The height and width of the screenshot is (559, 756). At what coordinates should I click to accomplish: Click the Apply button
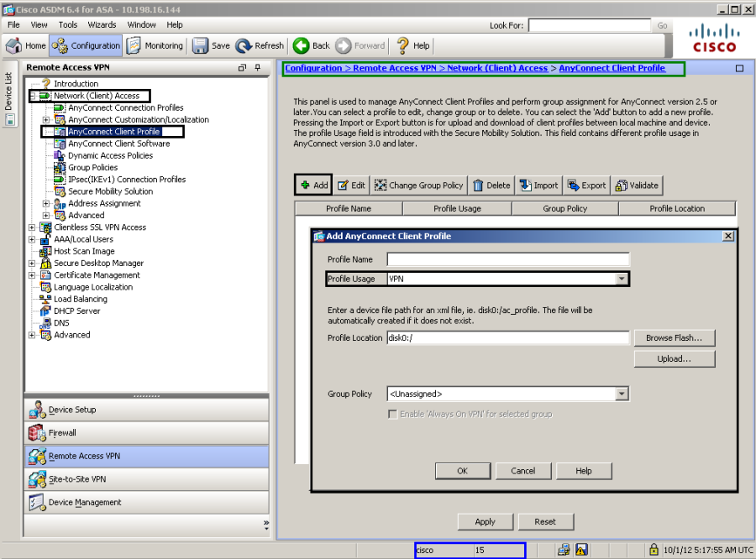click(485, 522)
